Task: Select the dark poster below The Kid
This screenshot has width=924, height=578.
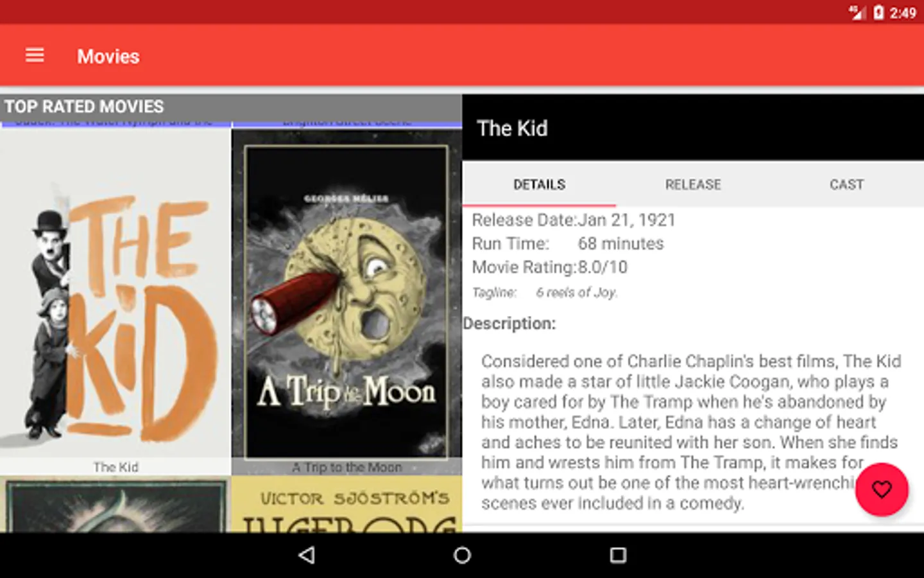Action: (x=116, y=505)
